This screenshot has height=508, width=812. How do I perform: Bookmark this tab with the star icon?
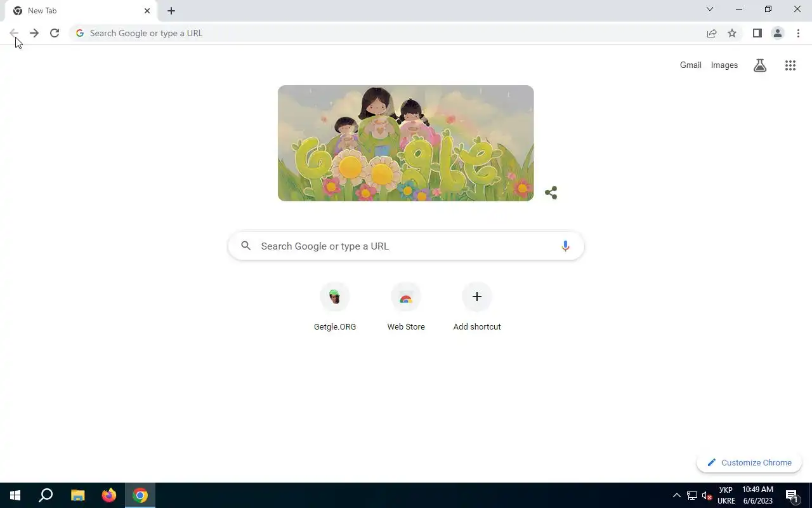pos(732,33)
